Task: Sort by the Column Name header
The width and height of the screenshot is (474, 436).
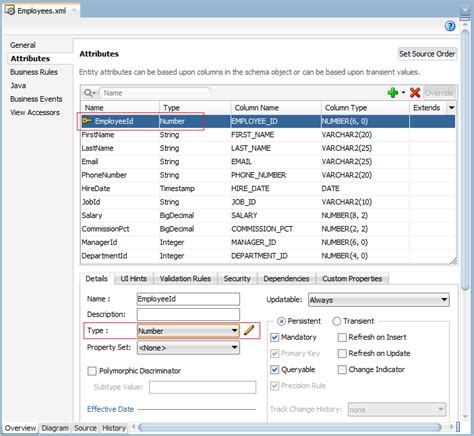Action: click(x=276, y=108)
